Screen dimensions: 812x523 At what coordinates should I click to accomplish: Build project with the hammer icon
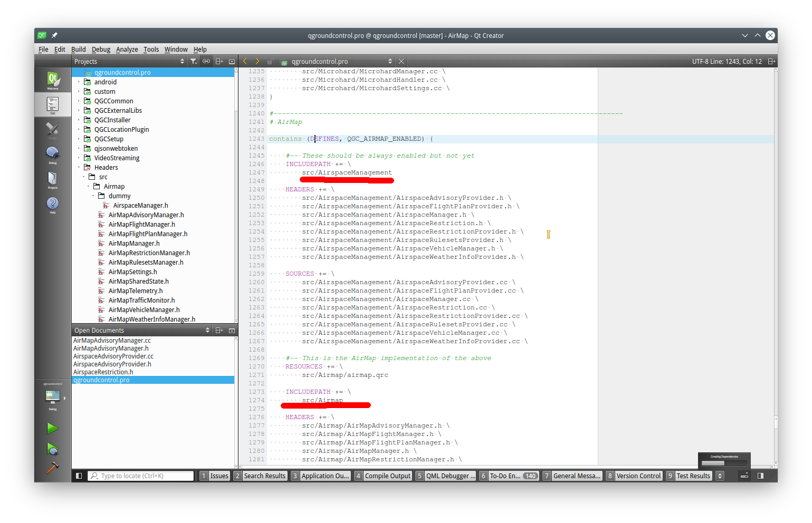(x=52, y=468)
